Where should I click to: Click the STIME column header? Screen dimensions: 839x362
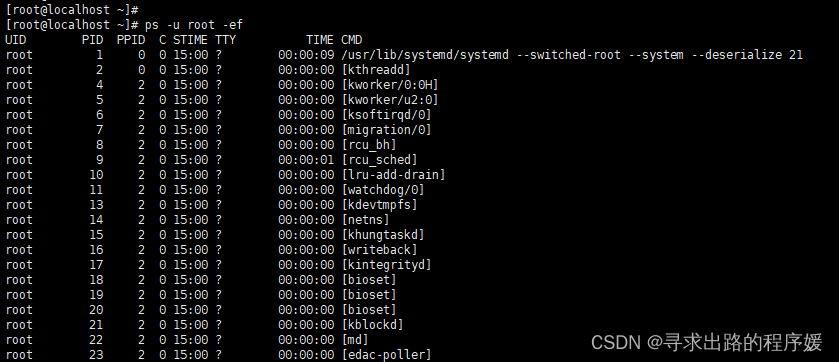pyautogui.click(x=190, y=40)
